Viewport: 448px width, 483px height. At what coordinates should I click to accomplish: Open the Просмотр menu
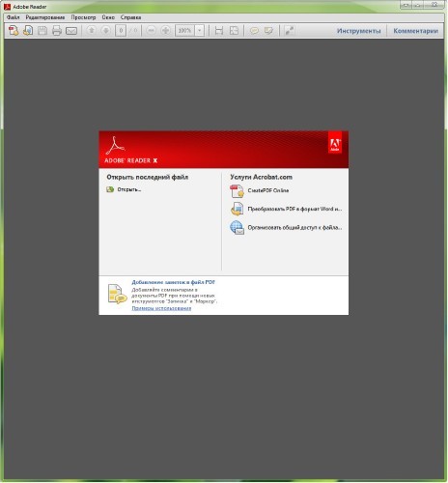(83, 17)
